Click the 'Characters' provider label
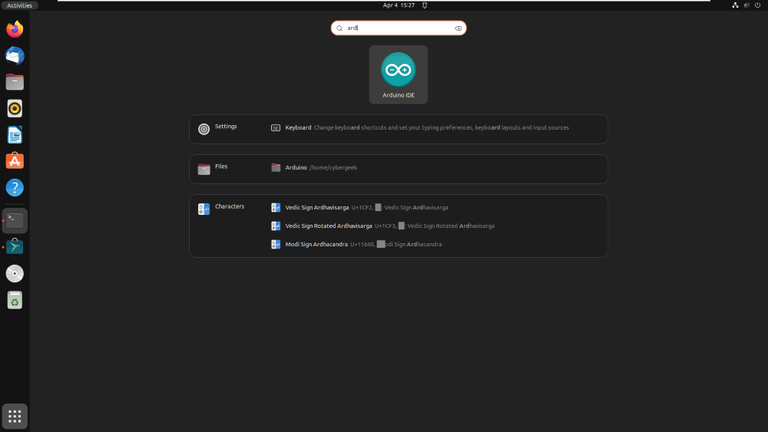The width and height of the screenshot is (768, 432). pyautogui.click(x=229, y=207)
